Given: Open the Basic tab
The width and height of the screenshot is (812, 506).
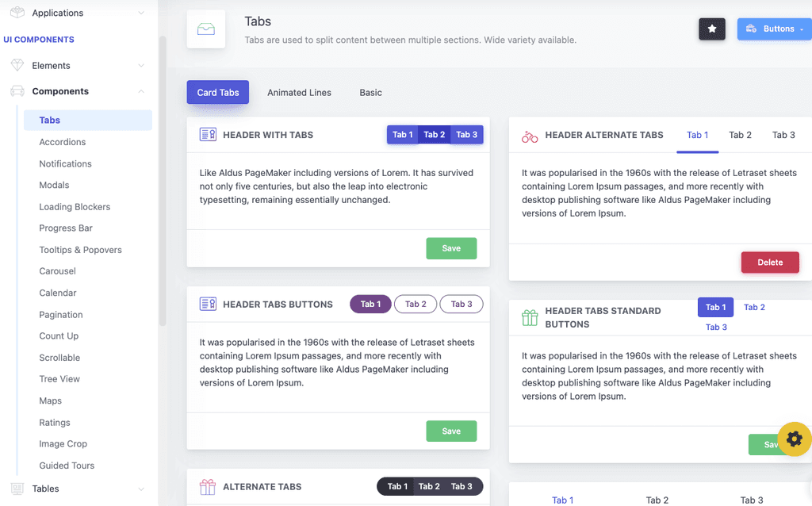Looking at the screenshot, I should [371, 93].
